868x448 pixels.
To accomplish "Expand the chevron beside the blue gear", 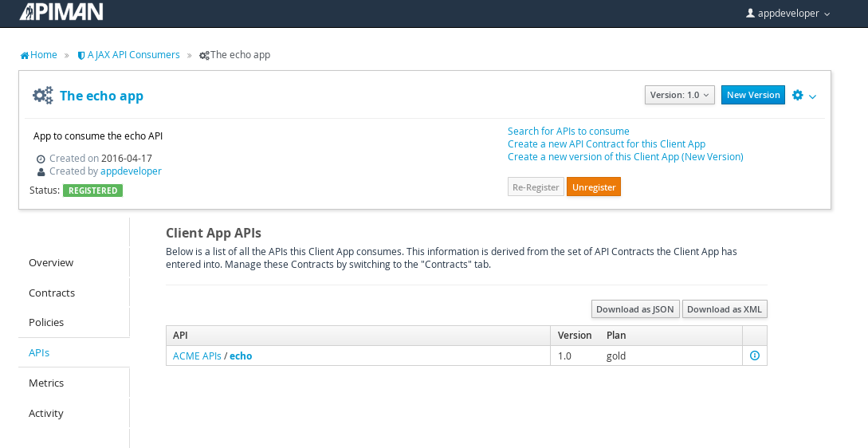I will point(813,96).
